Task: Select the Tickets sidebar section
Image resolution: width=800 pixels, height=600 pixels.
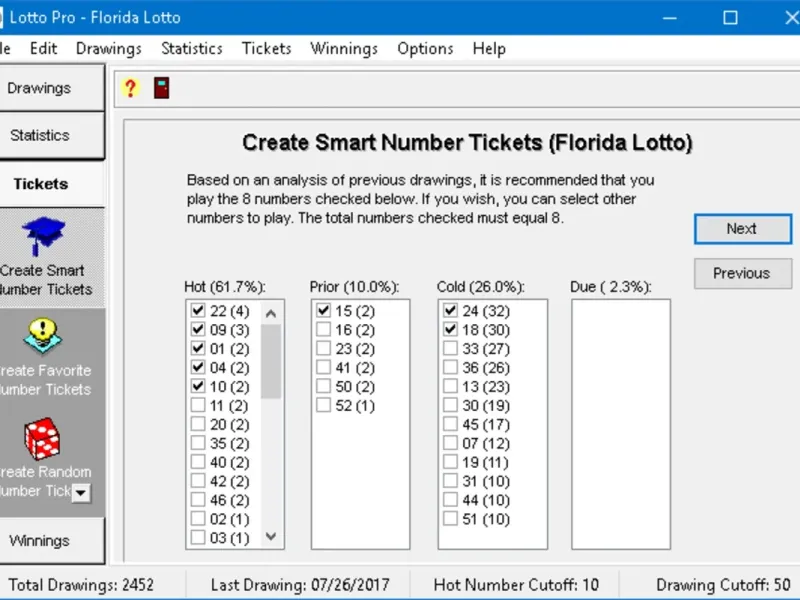Action: 52,184
